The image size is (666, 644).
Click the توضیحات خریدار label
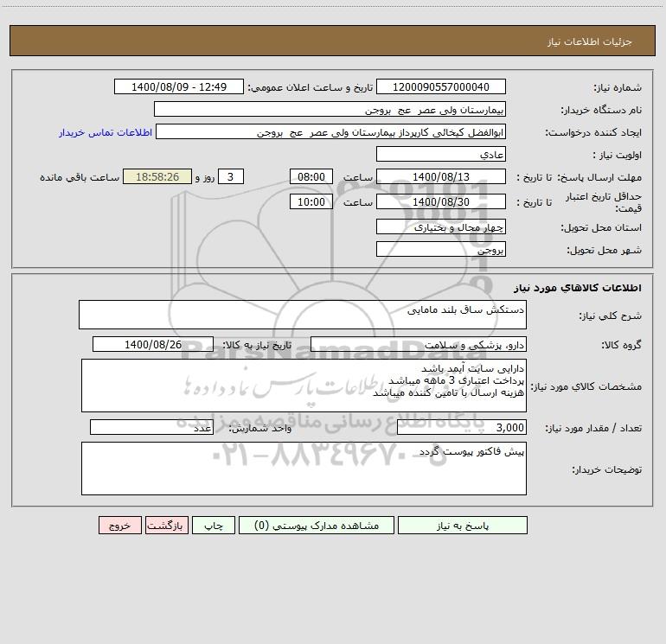tap(607, 469)
